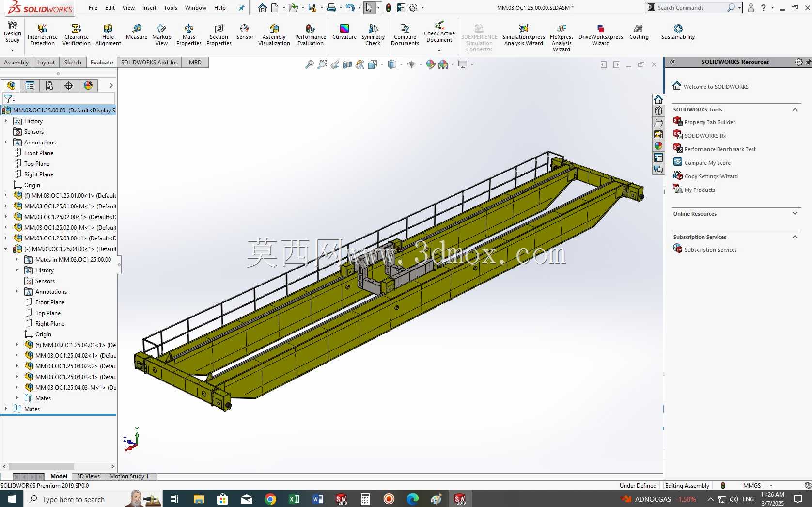
Task: Pin the menu bar
Action: click(242, 8)
